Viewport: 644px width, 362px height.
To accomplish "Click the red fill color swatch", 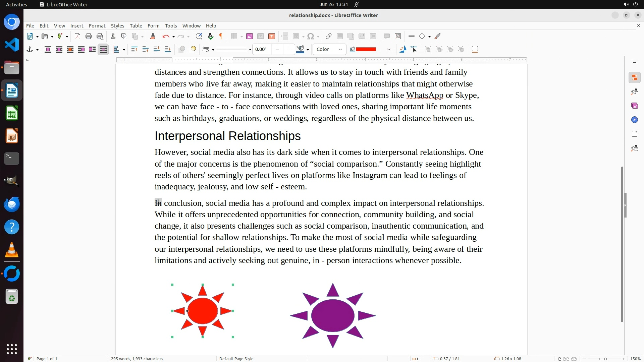I will (x=366, y=49).
